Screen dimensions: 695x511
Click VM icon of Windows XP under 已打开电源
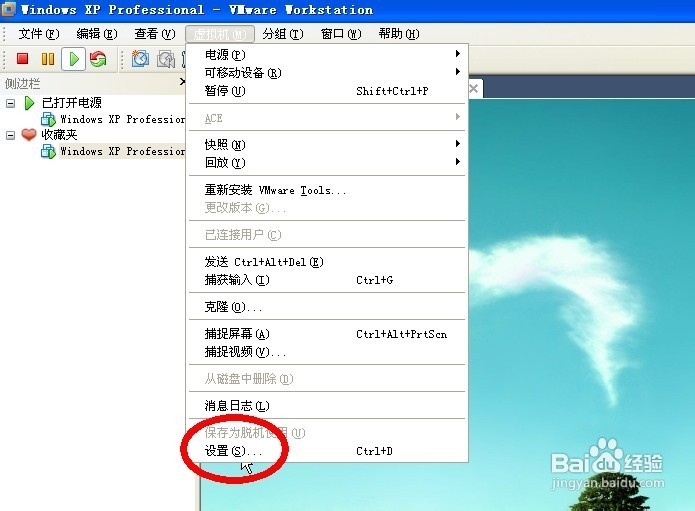click(48, 119)
